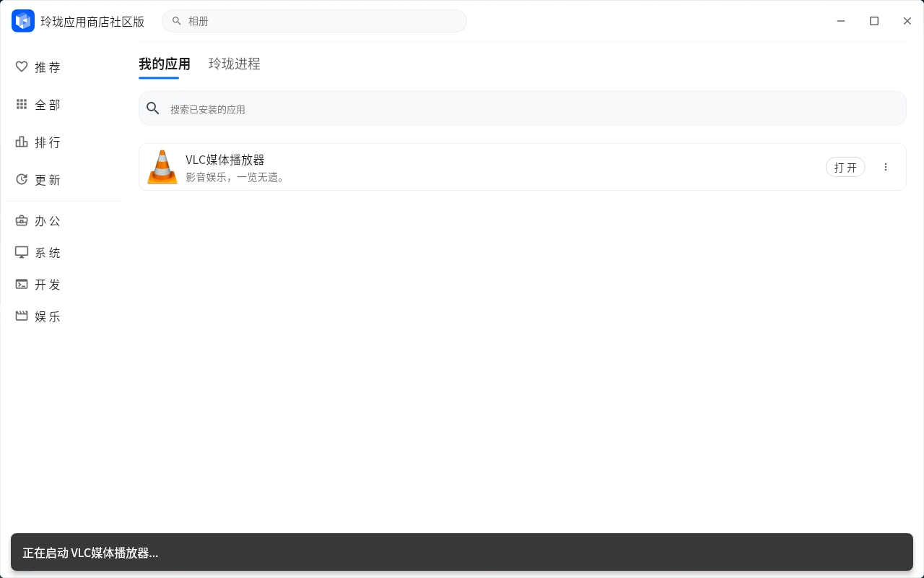This screenshot has width=924, height=578.
Task: Click the briefcase icon for 办公
Action: click(22, 220)
